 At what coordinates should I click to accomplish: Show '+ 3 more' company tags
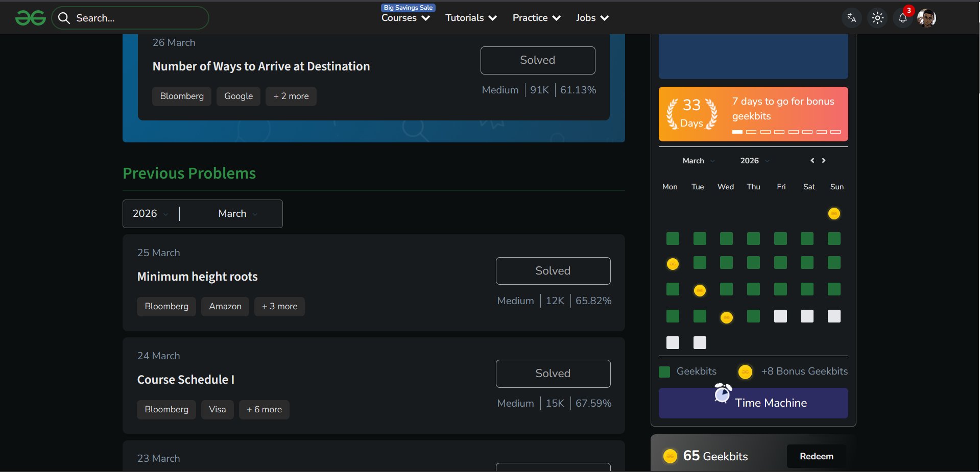[279, 307]
